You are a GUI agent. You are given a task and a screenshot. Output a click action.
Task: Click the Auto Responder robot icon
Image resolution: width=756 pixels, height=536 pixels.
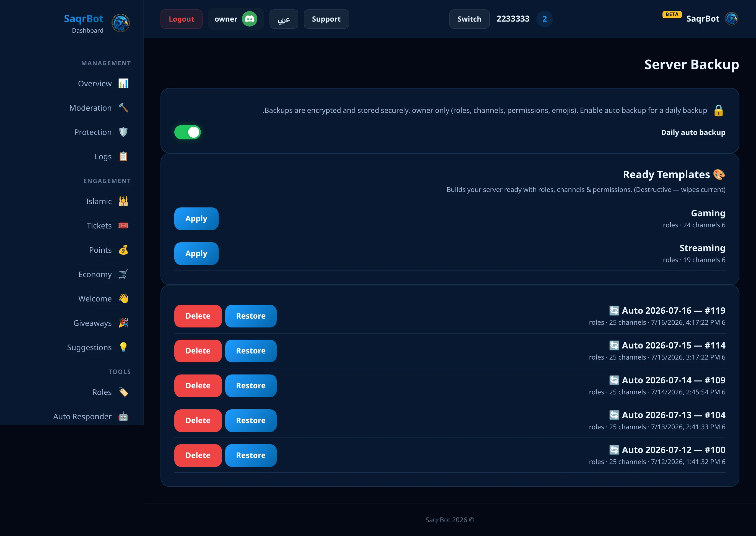pos(123,417)
